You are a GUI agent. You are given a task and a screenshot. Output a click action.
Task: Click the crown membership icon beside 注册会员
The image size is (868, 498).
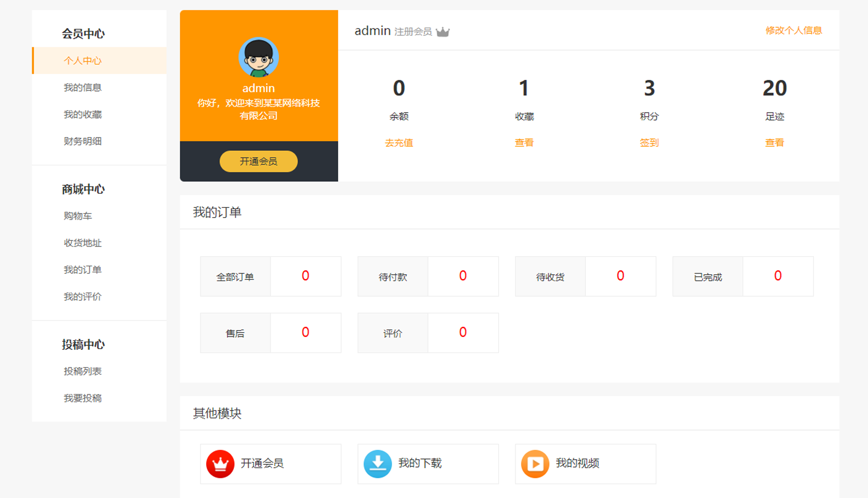(x=443, y=32)
